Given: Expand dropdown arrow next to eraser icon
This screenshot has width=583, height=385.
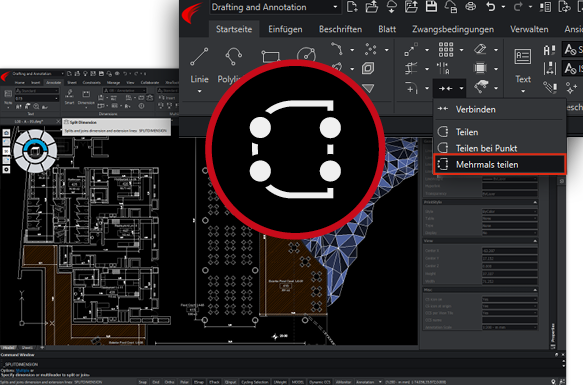Looking at the screenshot, I should pos(496,50).
